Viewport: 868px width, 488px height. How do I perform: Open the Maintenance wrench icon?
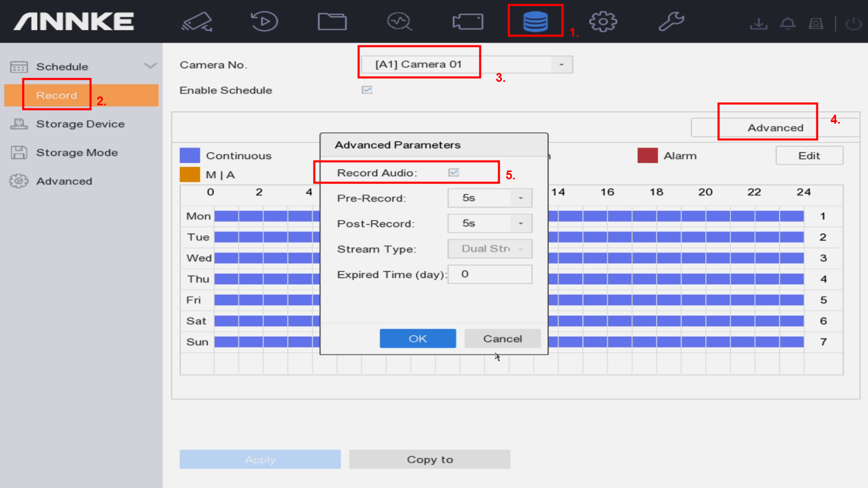click(x=671, y=21)
